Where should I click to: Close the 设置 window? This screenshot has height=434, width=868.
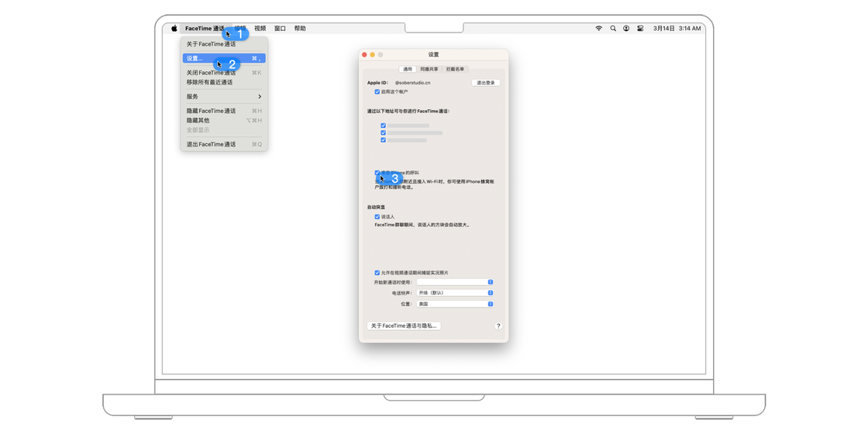coord(364,55)
